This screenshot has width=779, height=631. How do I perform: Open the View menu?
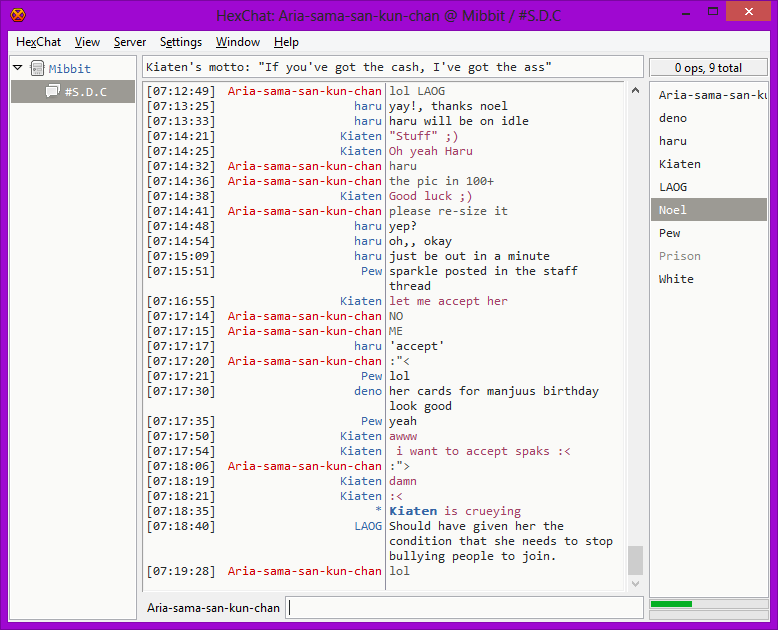[87, 42]
